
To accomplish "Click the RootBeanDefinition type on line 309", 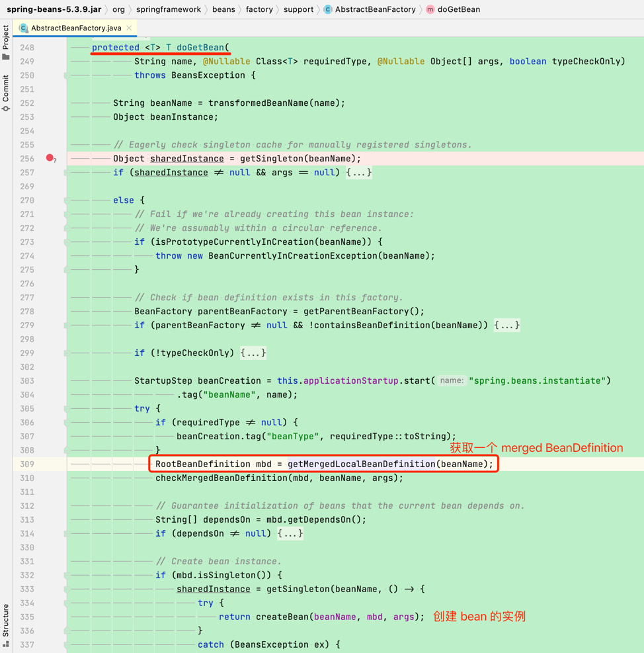I will pyautogui.click(x=203, y=464).
